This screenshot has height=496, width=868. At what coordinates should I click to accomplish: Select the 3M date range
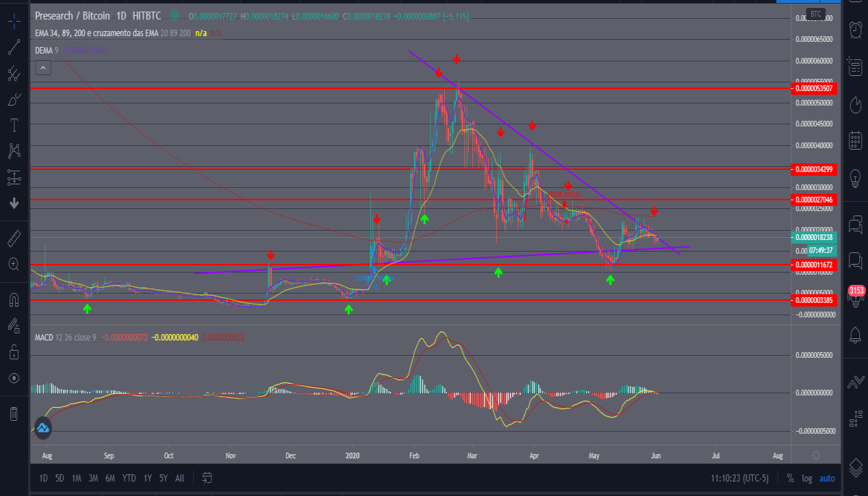pos(93,478)
